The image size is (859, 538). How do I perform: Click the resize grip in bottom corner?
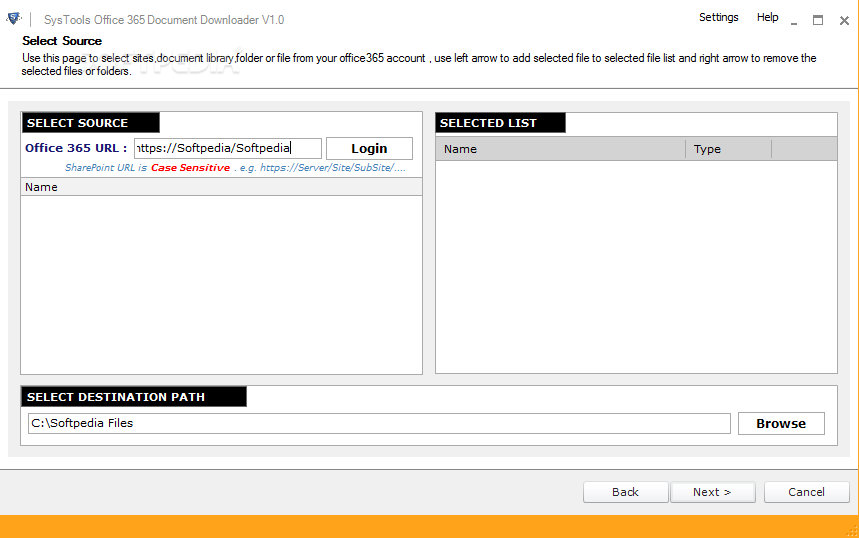(852, 531)
